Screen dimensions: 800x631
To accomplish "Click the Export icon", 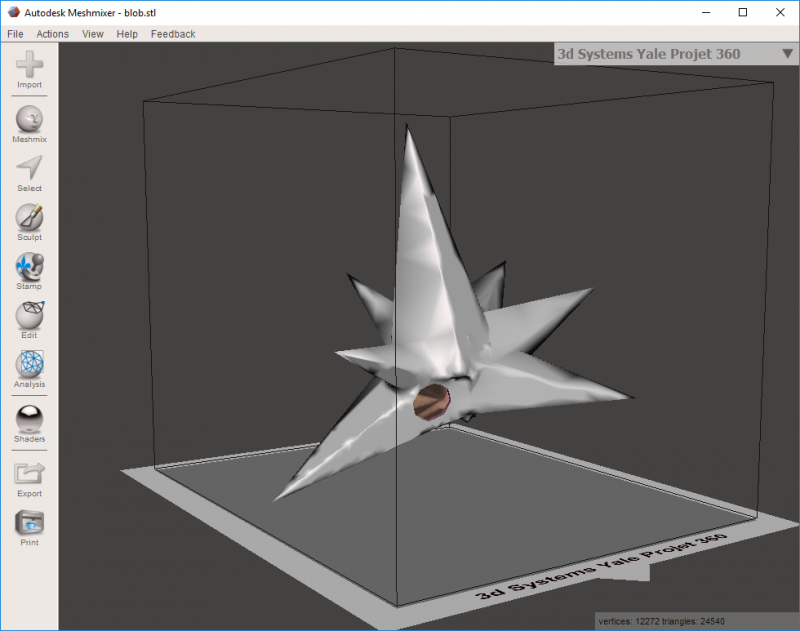I will (29, 479).
